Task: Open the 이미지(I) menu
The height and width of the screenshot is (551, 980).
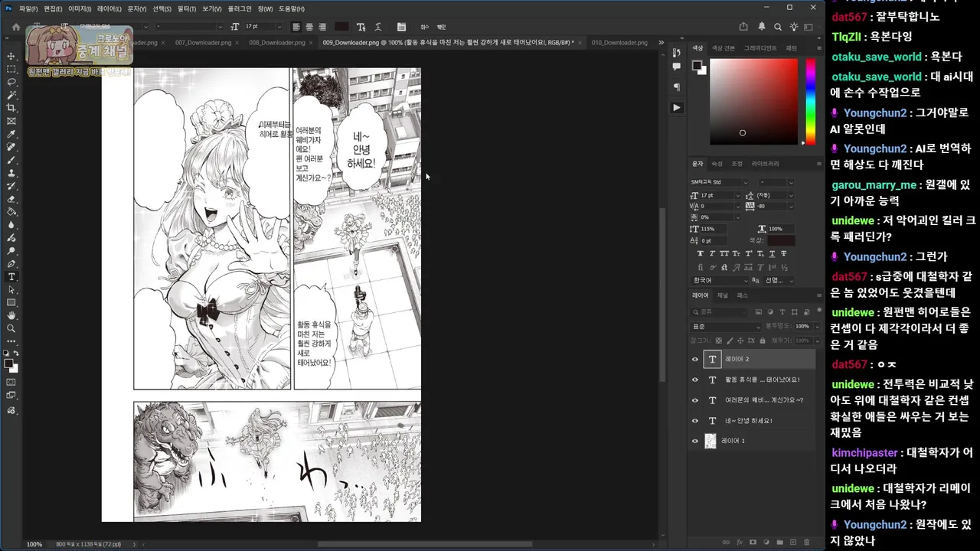Action: point(80,8)
